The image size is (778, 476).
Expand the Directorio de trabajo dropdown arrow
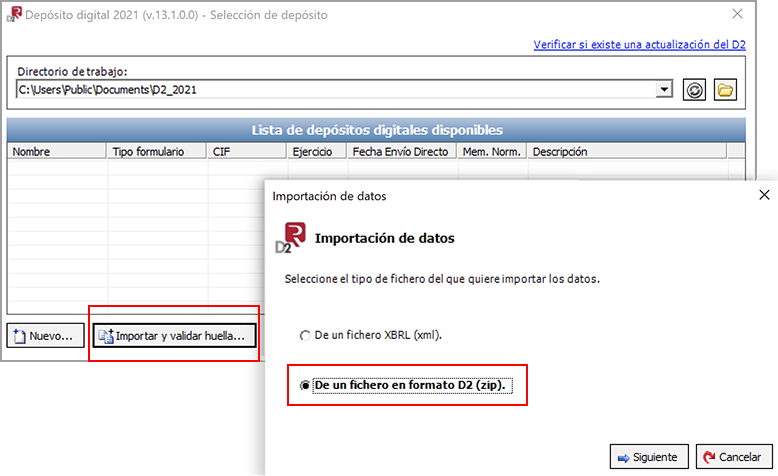[x=664, y=90]
